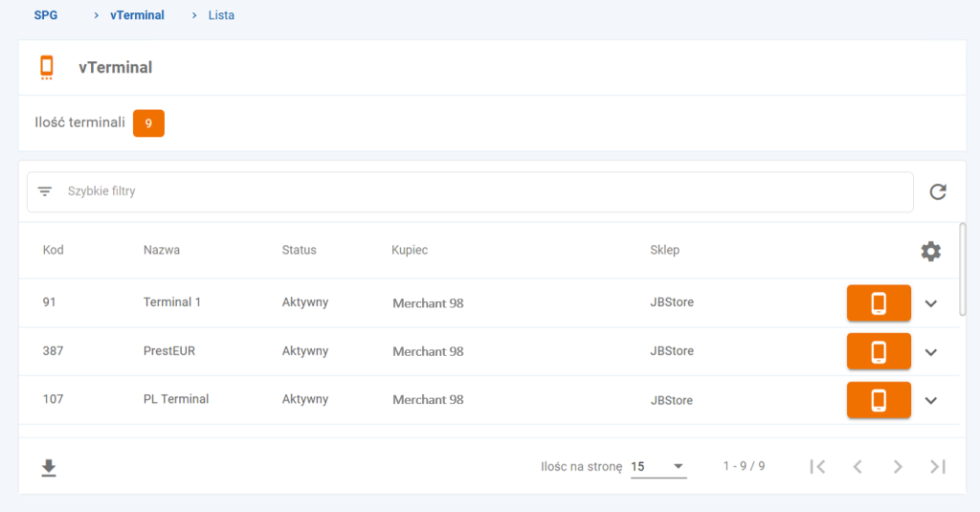980x512 pixels.
Task: Go to the first page of results
Action: tap(817, 466)
